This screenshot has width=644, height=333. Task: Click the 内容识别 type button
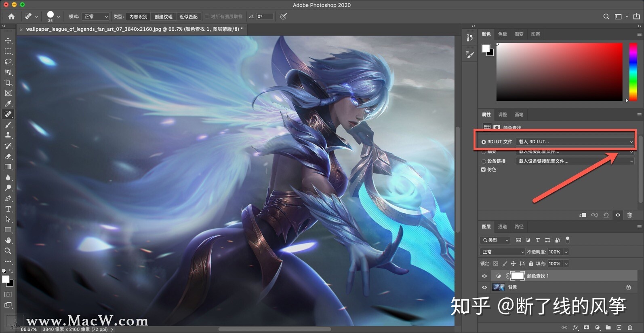(138, 17)
